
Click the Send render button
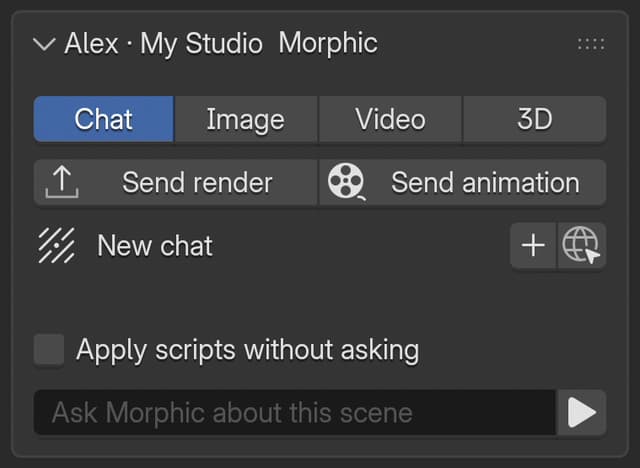coord(176,182)
